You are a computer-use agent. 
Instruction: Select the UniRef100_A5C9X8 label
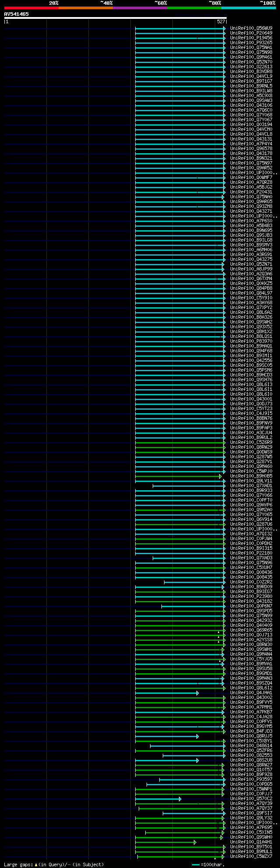point(251,95)
